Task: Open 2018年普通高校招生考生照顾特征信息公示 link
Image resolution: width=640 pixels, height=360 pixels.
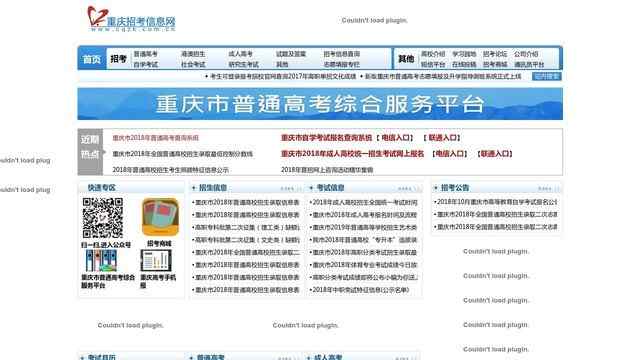Action: (x=170, y=170)
